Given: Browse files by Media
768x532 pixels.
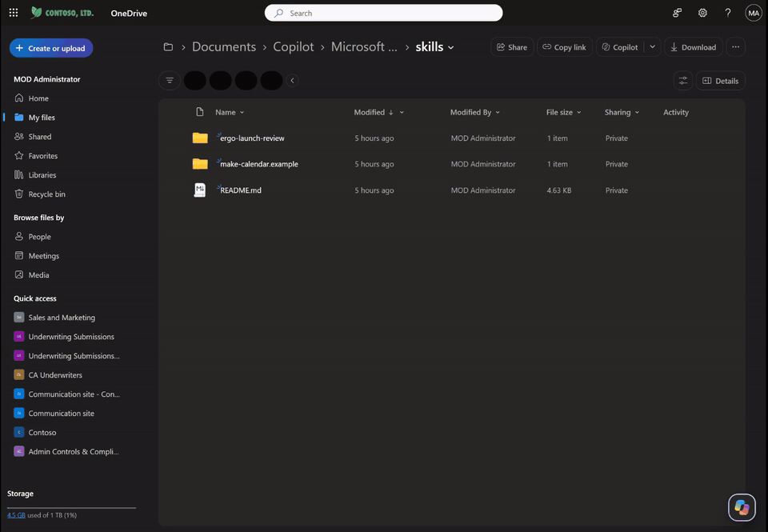Looking at the screenshot, I should 38,275.
